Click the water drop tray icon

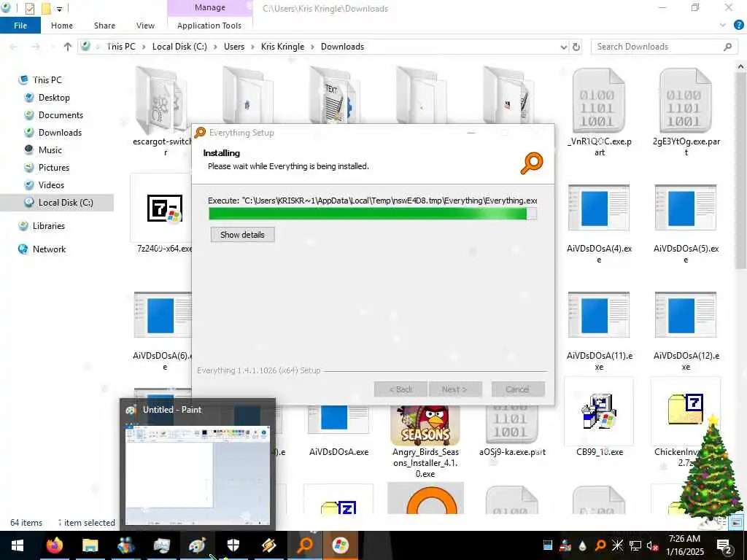[x=583, y=545]
